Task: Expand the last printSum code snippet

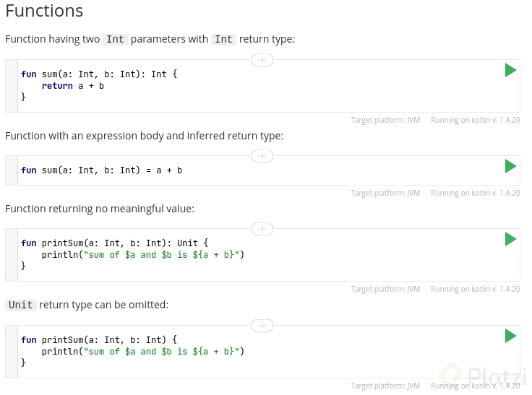Action: (262, 326)
